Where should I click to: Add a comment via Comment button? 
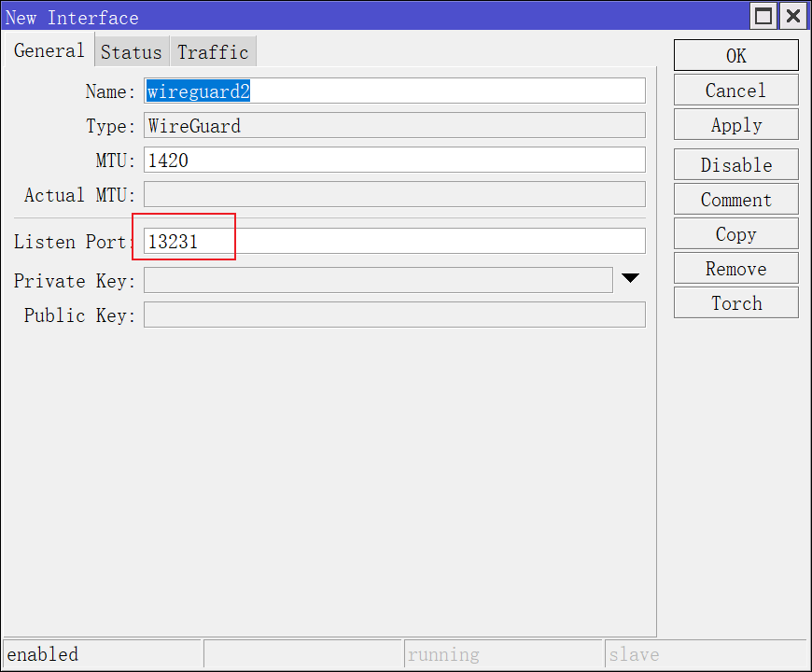pyautogui.click(x=735, y=200)
